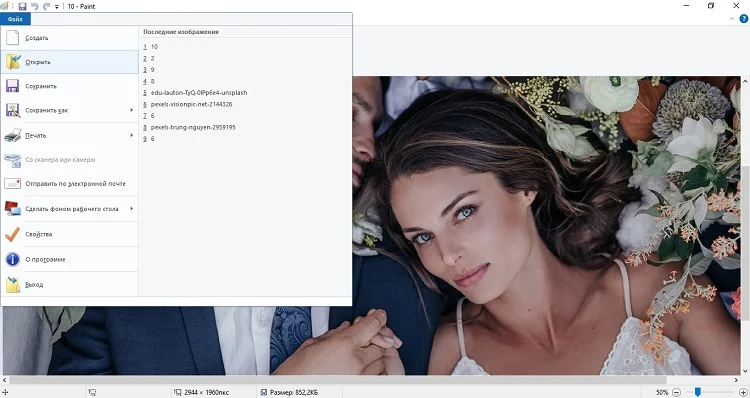Open recent file pexels-visionpic-net-2144326

click(x=191, y=104)
